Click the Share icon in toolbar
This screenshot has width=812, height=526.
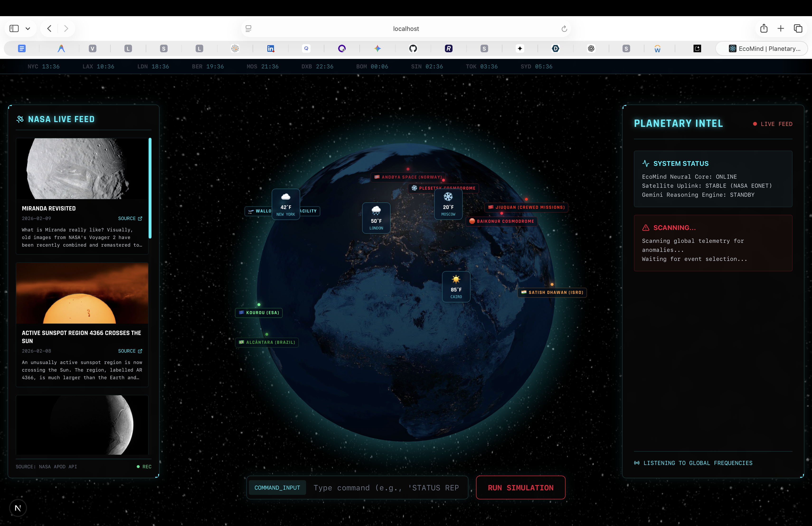pos(764,28)
